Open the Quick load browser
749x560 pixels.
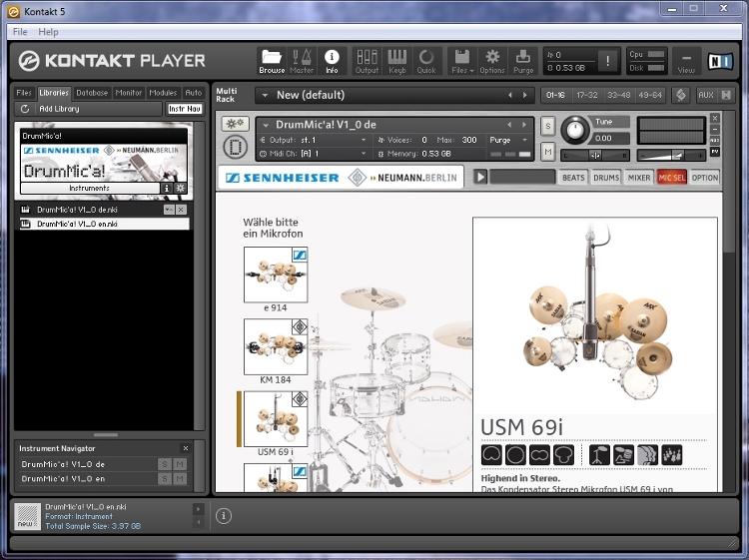point(426,61)
